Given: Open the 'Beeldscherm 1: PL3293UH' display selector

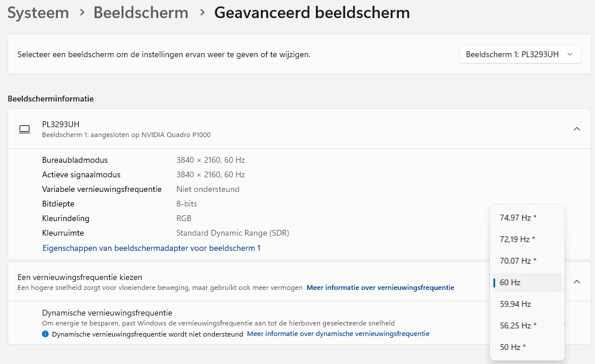Looking at the screenshot, I should pyautogui.click(x=519, y=54).
